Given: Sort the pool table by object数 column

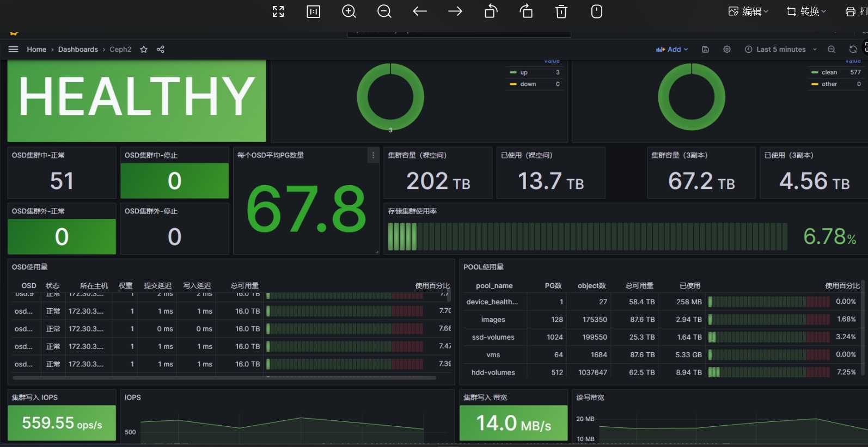Looking at the screenshot, I should (592, 286).
